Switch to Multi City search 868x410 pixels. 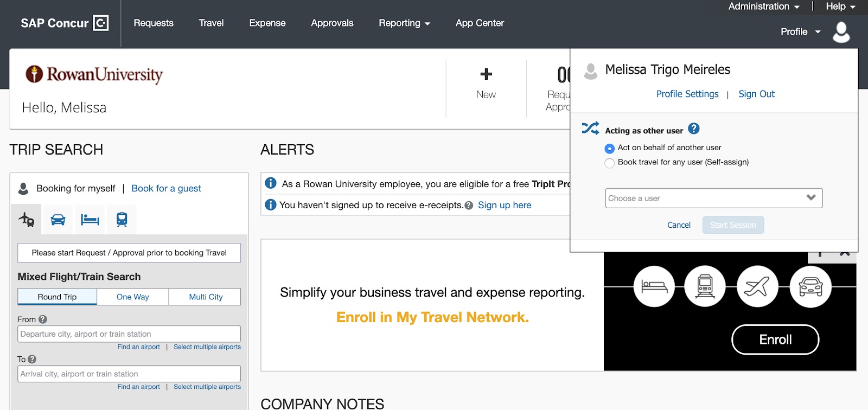[x=206, y=297]
